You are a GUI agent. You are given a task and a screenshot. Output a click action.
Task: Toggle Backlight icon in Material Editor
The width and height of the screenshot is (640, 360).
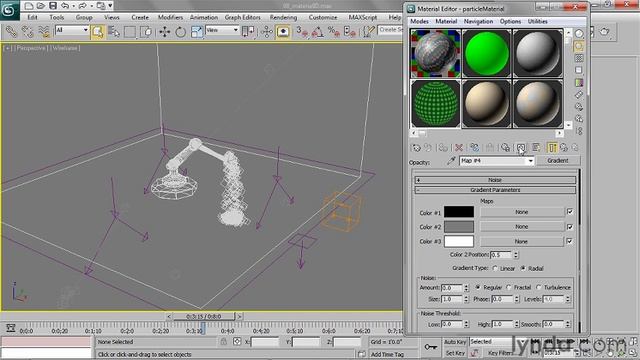579,47
